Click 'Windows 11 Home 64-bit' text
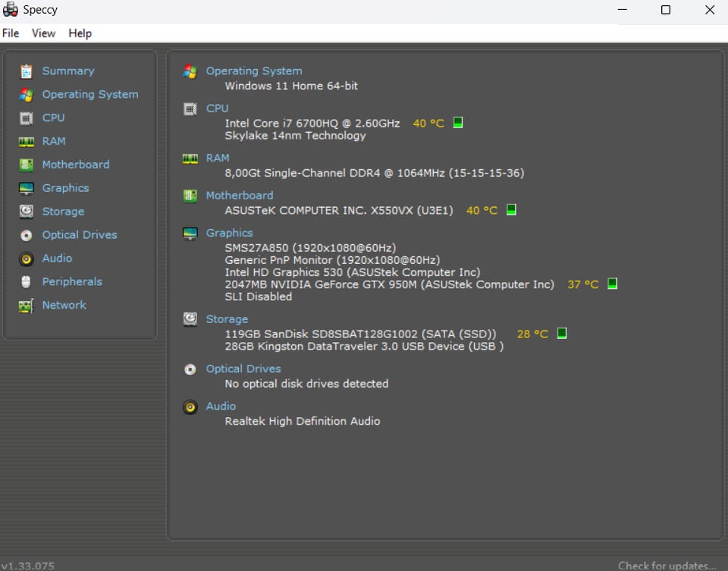This screenshot has width=728, height=571. pyautogui.click(x=291, y=86)
